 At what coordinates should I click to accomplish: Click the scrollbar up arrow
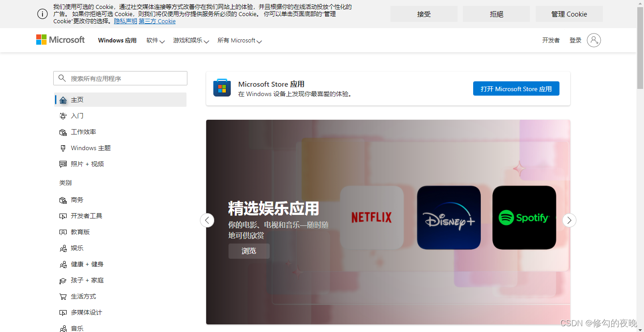click(x=640, y=3)
